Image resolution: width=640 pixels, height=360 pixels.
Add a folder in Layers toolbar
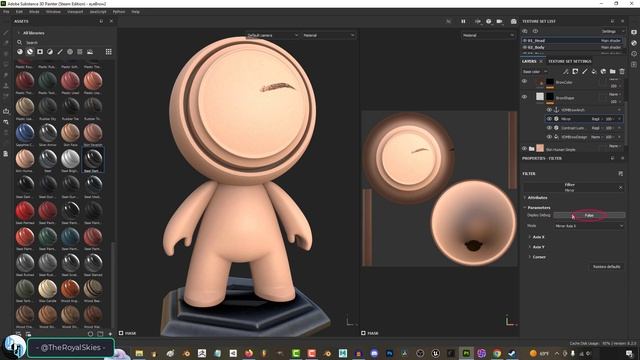(x=613, y=71)
